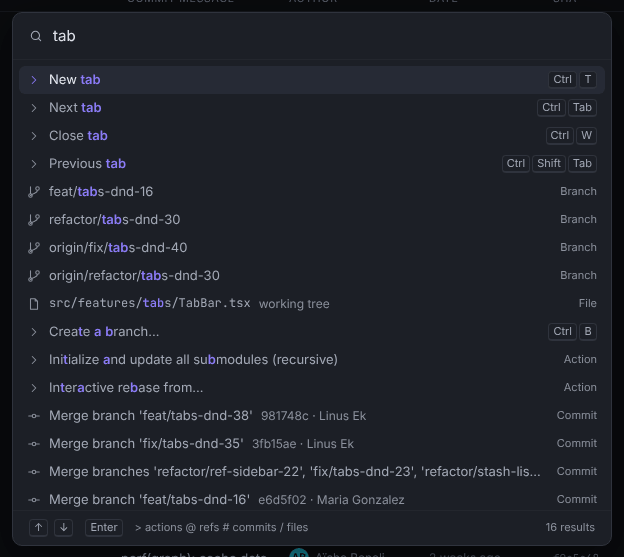Click the chevron beside Create a branch
The height and width of the screenshot is (557, 624).
click(34, 332)
